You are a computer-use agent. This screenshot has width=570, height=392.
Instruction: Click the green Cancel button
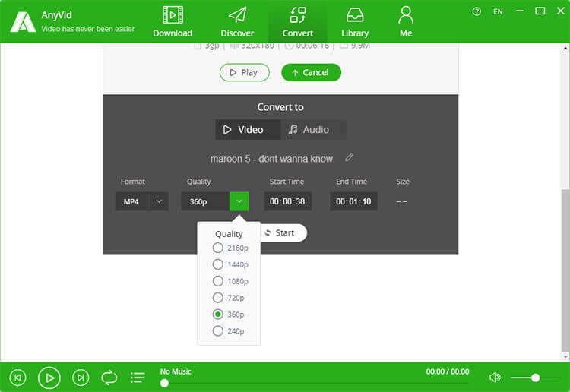(311, 72)
